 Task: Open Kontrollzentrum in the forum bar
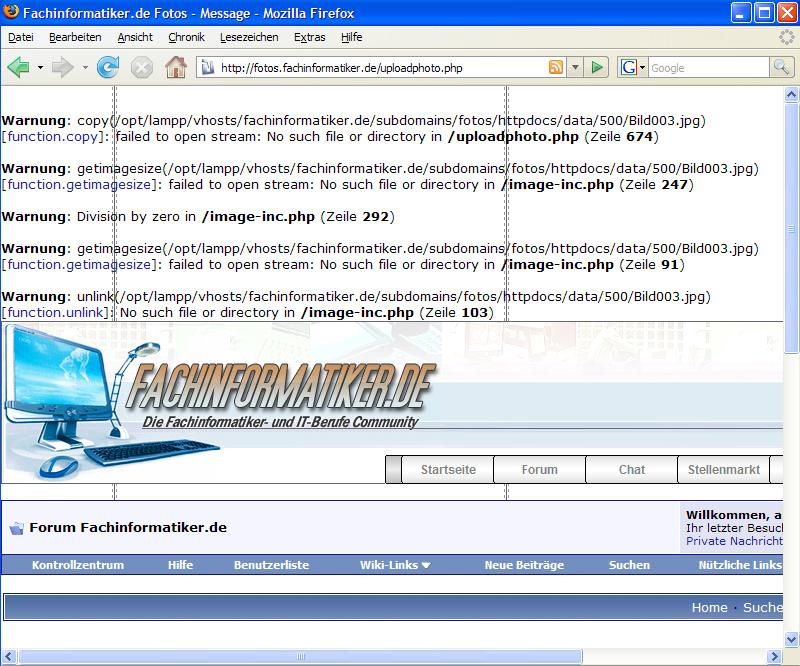[x=78, y=565]
